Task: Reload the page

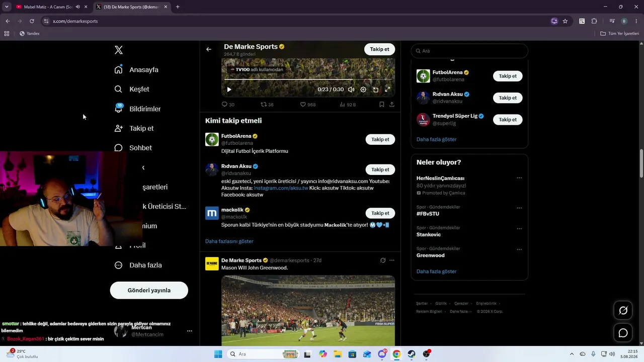Action: tap(32, 21)
